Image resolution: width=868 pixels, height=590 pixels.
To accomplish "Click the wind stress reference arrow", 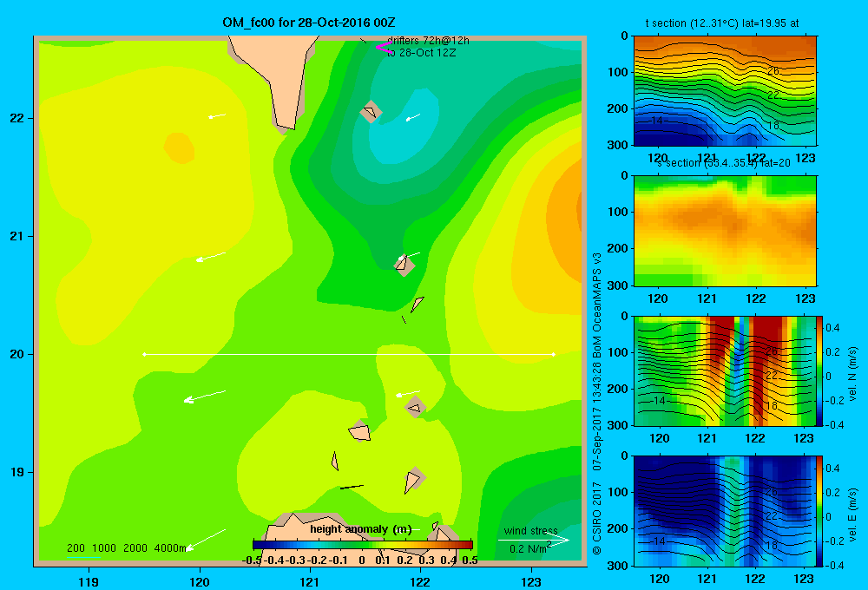I will coord(533,541).
